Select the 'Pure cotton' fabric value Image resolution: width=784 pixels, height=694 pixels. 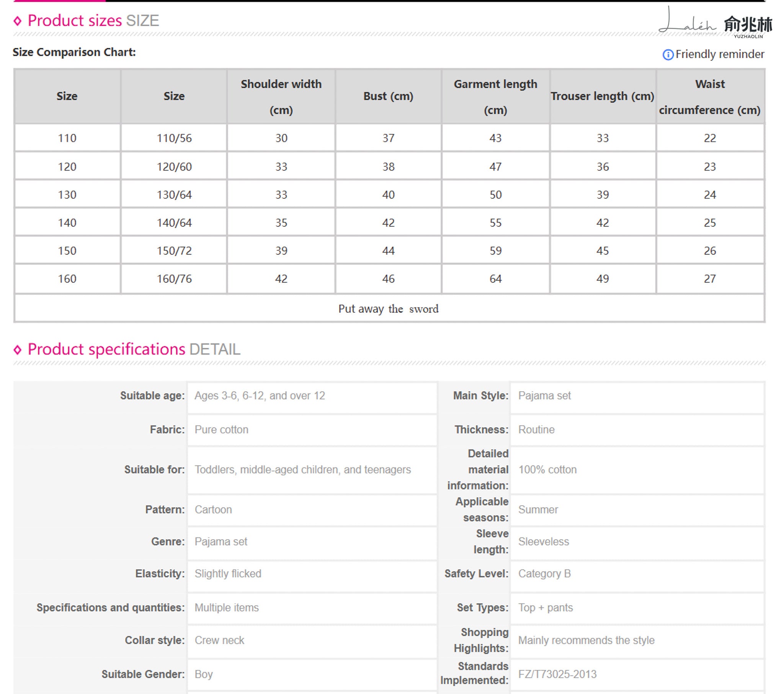(221, 429)
